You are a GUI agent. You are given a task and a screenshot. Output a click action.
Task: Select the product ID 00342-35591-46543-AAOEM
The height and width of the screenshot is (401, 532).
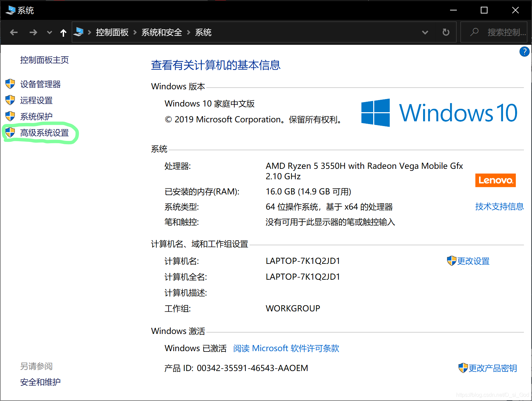(x=253, y=368)
